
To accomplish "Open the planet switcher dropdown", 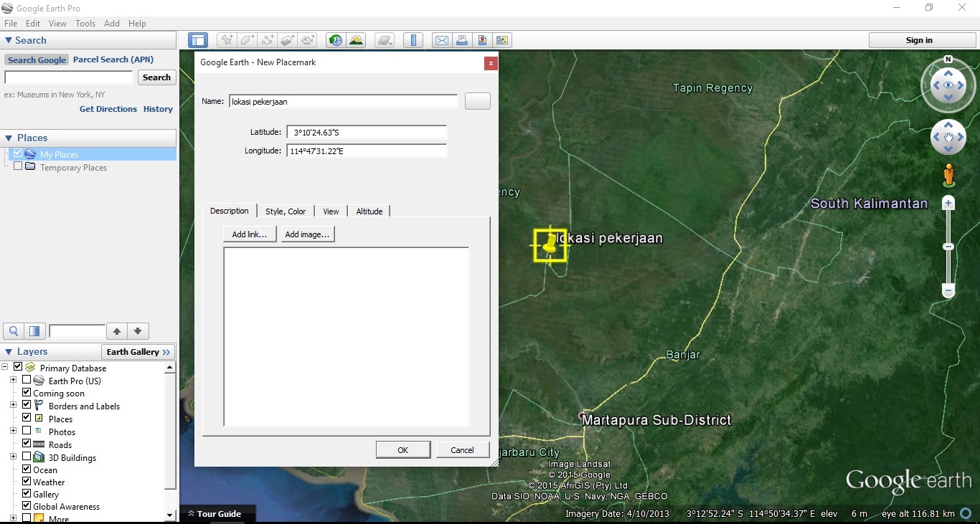I will (385, 40).
